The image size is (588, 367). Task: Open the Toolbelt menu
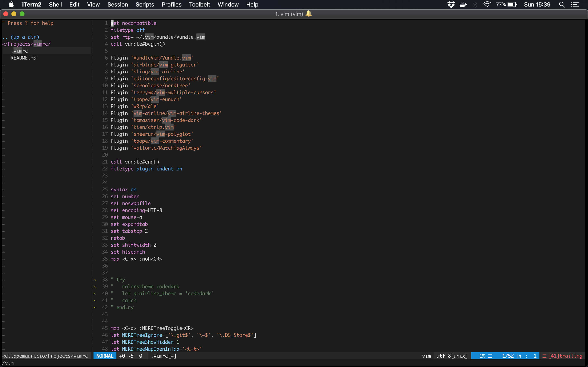click(199, 5)
